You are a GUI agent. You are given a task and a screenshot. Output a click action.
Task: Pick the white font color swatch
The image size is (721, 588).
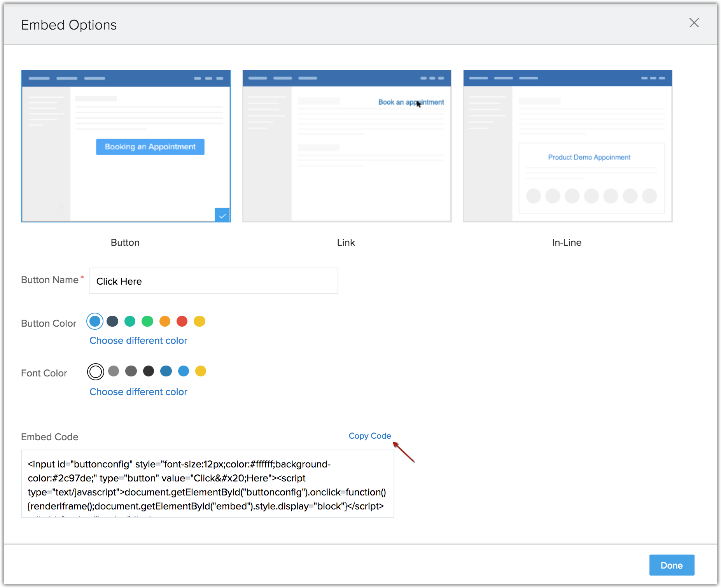tap(96, 371)
